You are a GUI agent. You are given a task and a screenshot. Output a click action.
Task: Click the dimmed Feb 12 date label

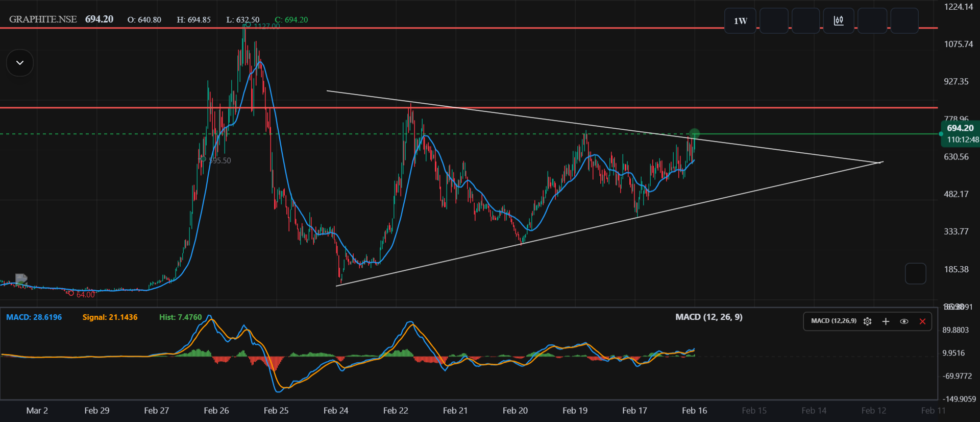click(873, 411)
